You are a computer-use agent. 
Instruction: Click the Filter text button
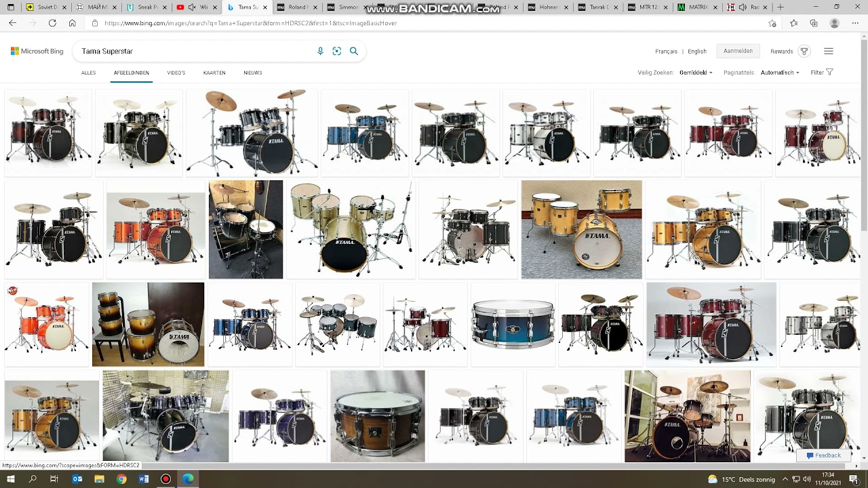[817, 72]
